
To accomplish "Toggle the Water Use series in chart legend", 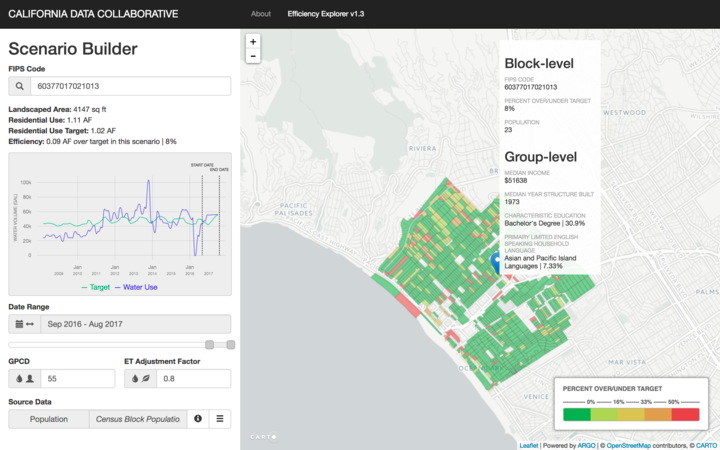I will [136, 287].
